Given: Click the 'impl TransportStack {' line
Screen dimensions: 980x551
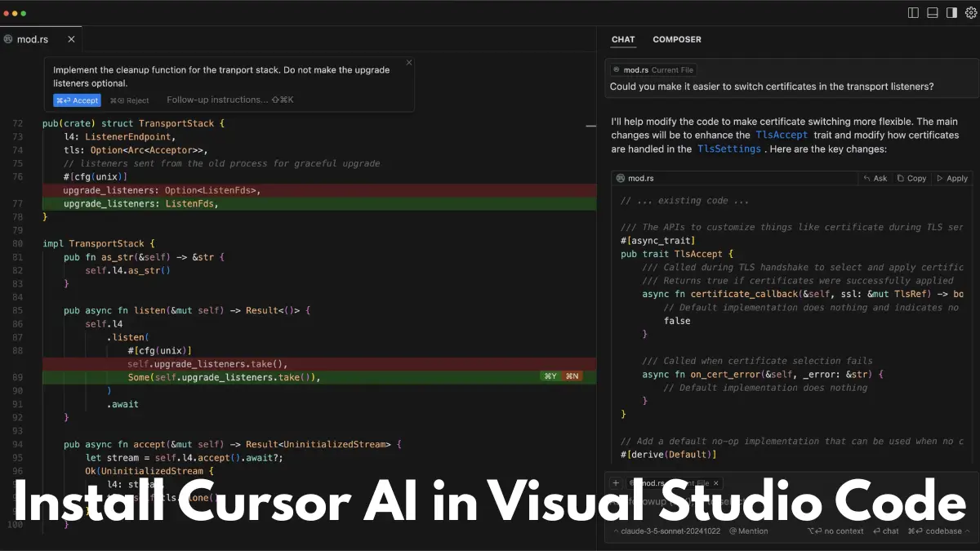Looking at the screenshot, I should (99, 243).
